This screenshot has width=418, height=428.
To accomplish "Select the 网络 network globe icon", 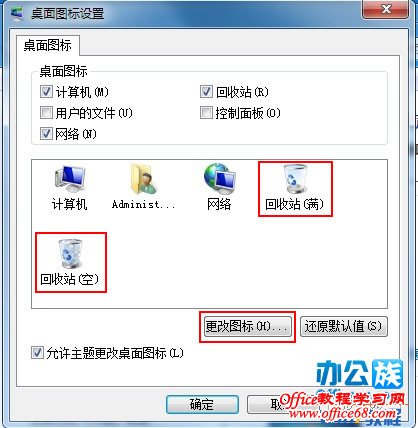I will pyautogui.click(x=219, y=187).
